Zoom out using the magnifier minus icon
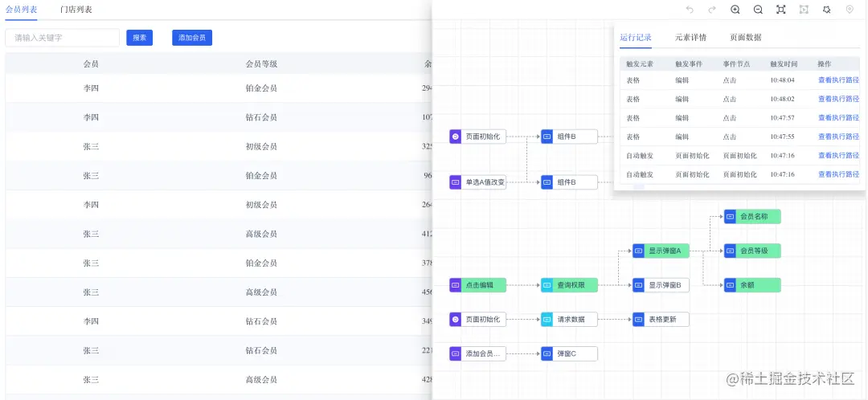Screen dimensions: 868x400 tap(758, 10)
